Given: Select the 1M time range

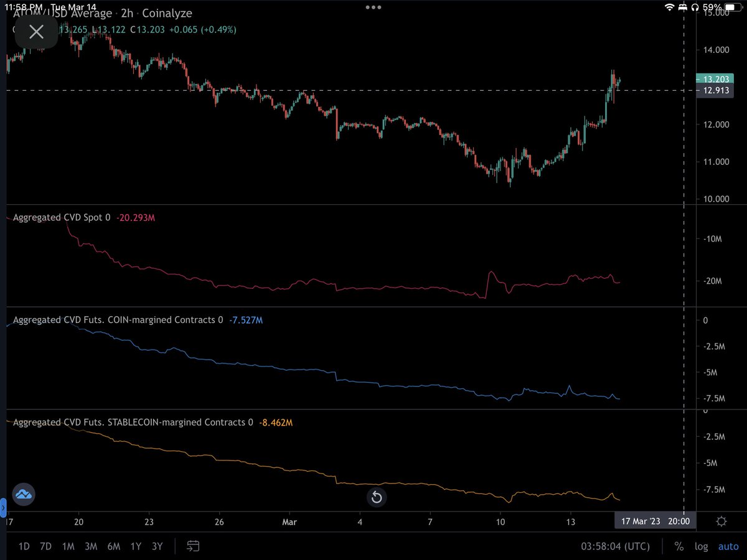Looking at the screenshot, I should coord(68,546).
